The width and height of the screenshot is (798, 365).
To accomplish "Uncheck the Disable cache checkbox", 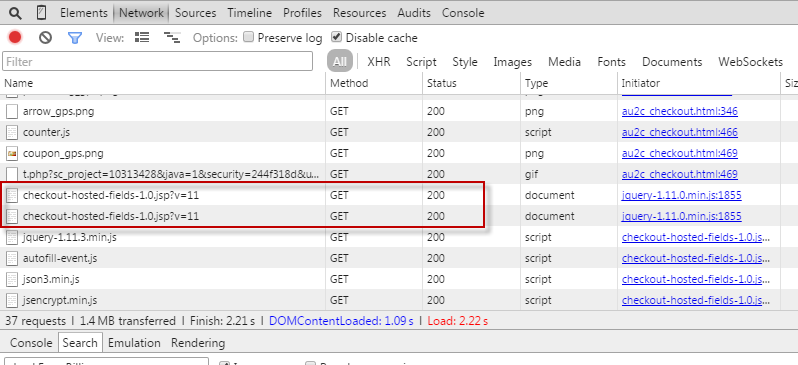I will pos(336,37).
